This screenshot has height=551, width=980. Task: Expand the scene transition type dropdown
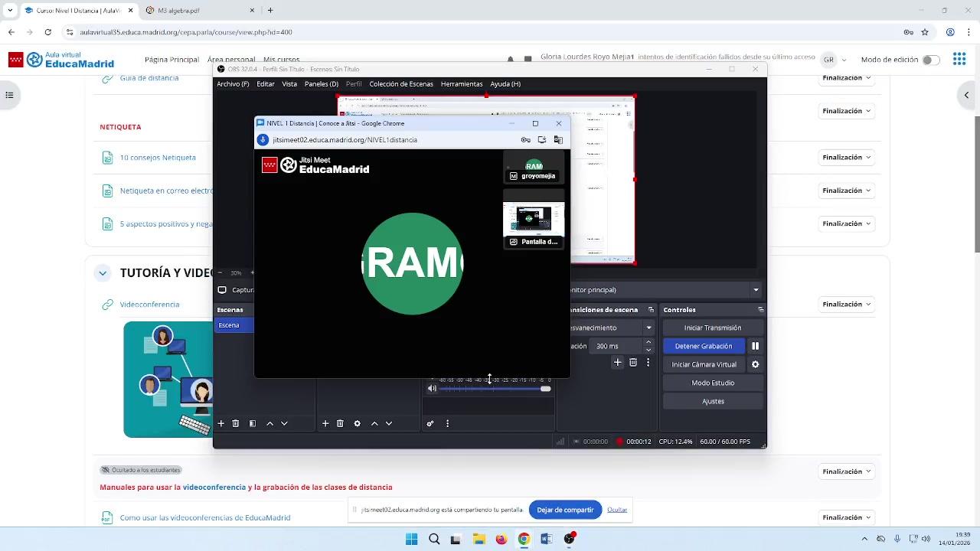click(x=648, y=328)
